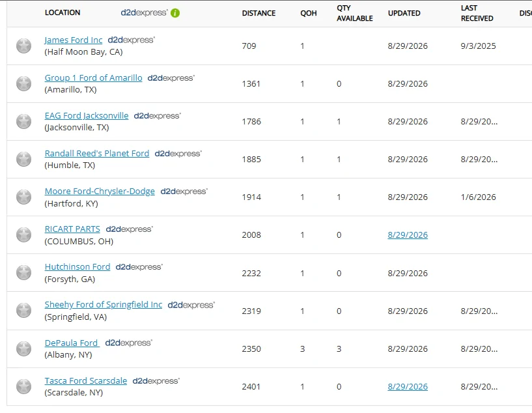
Task: Click distance value 1914
Action: (x=251, y=197)
